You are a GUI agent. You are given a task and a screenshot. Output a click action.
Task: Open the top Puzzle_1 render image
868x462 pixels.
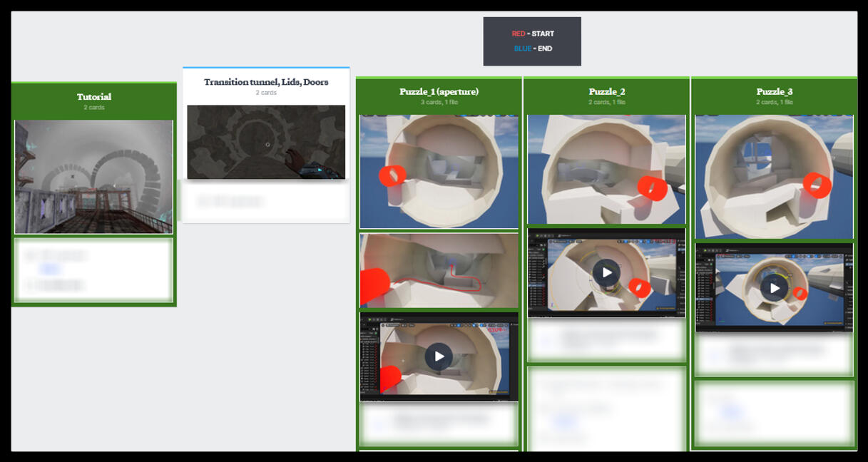coord(439,171)
